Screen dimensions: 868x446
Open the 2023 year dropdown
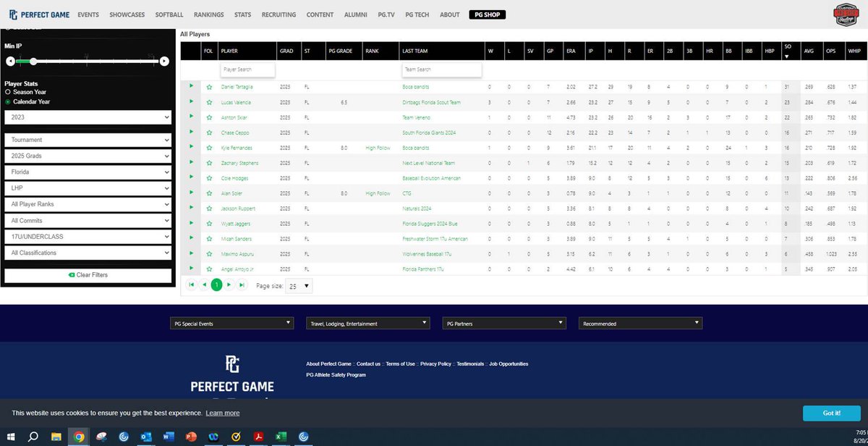pyautogui.click(x=88, y=117)
